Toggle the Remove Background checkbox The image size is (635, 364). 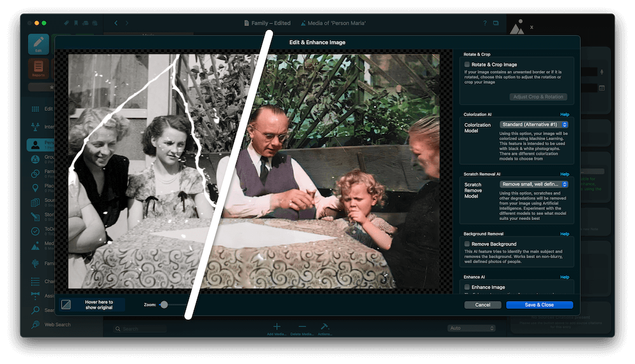[467, 244]
